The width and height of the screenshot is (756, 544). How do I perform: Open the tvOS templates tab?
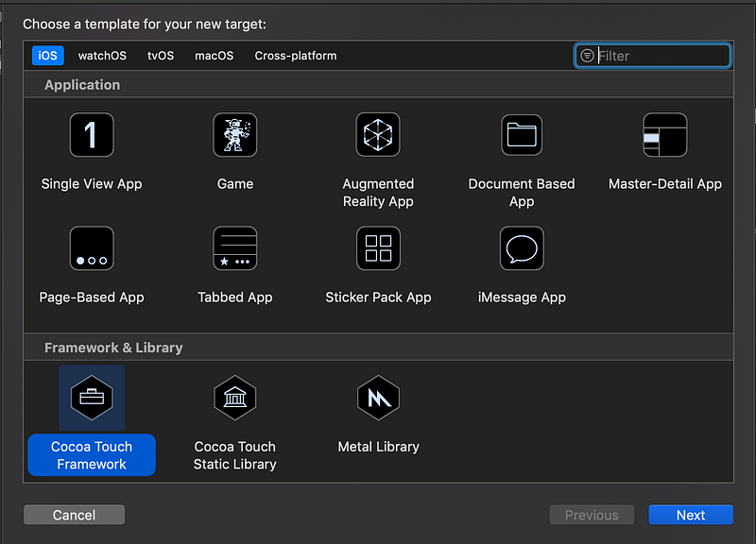[161, 56]
